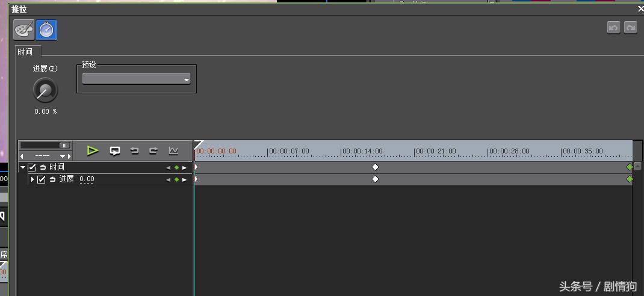Expand the 进展 parameter row

pos(33,179)
